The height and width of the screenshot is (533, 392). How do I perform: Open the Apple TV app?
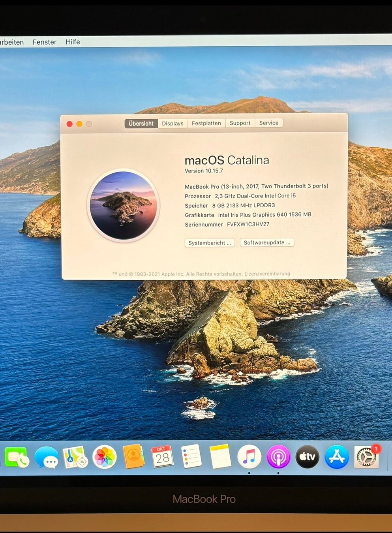(308, 457)
